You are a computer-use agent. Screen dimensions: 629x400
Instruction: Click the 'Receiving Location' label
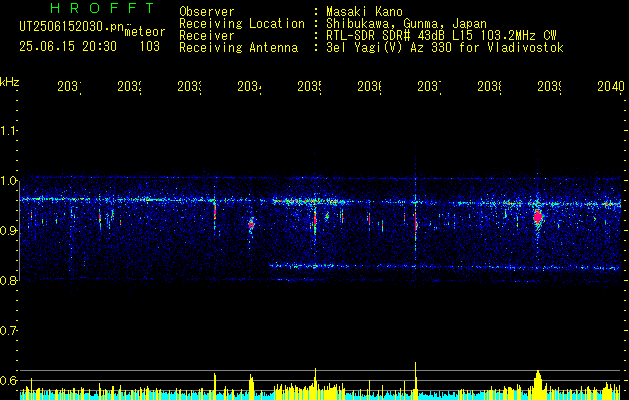pyautogui.click(x=242, y=24)
